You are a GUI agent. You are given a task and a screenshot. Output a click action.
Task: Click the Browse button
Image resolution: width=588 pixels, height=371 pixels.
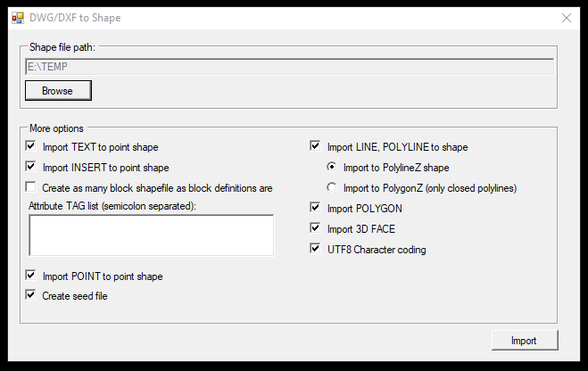tap(58, 91)
